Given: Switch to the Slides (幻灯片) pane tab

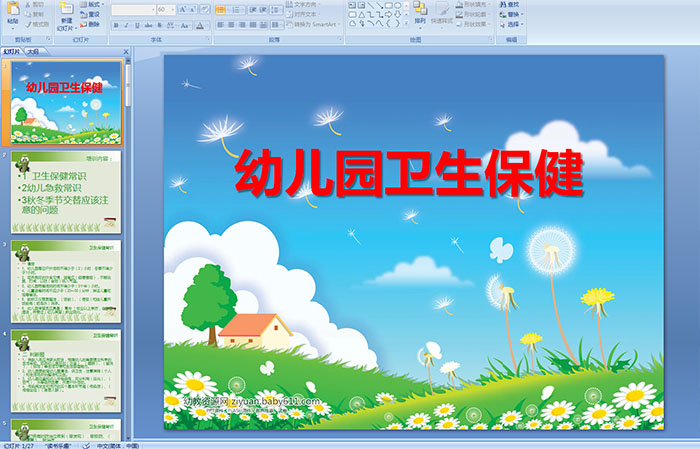Looking at the screenshot, I should 11,52.
